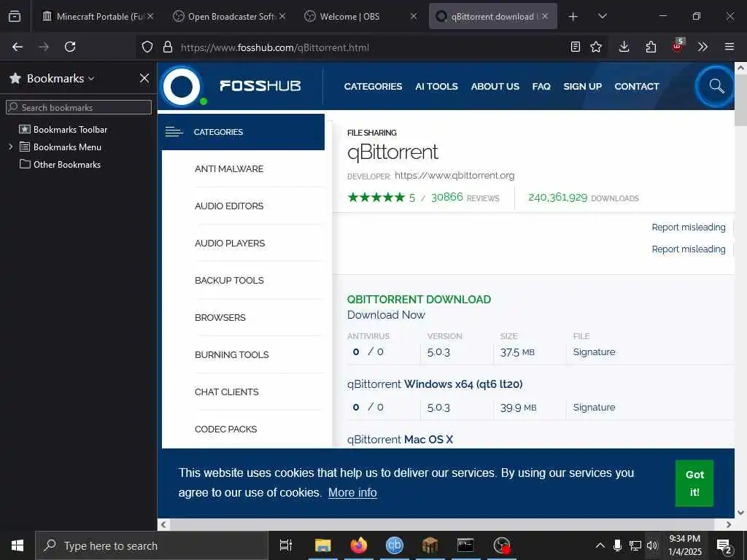Click the hamburger lines icon beside CATEGORIES
Viewport: 747px width, 560px height.
coord(174,132)
